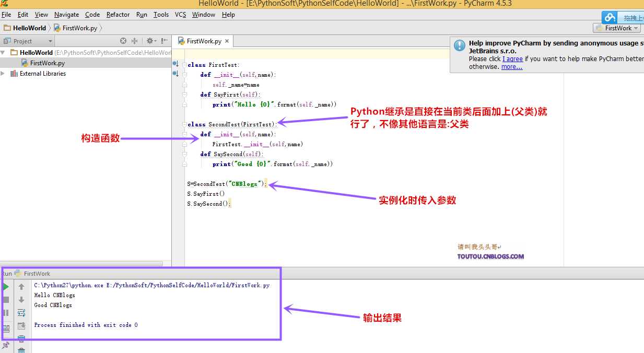Click the Project panel horizontal scrollbar
This screenshot has width=644, height=353.
click(x=82, y=264)
